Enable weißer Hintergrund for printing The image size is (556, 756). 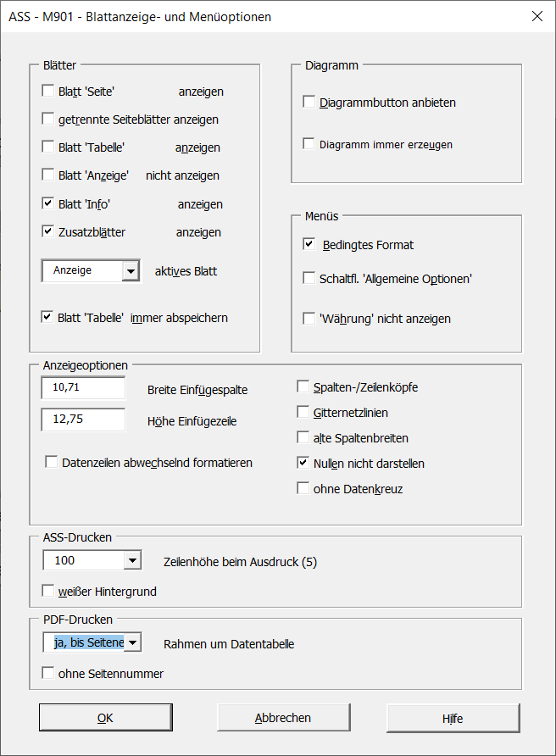[48, 591]
